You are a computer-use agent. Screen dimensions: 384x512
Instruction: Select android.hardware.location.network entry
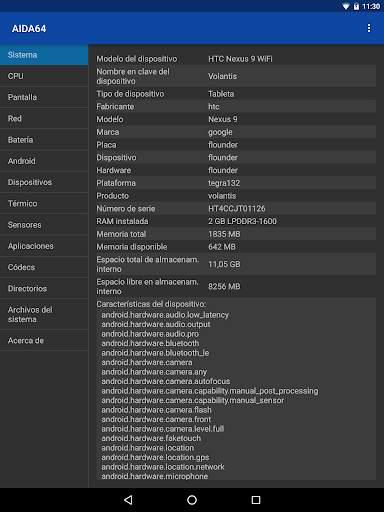click(163, 467)
